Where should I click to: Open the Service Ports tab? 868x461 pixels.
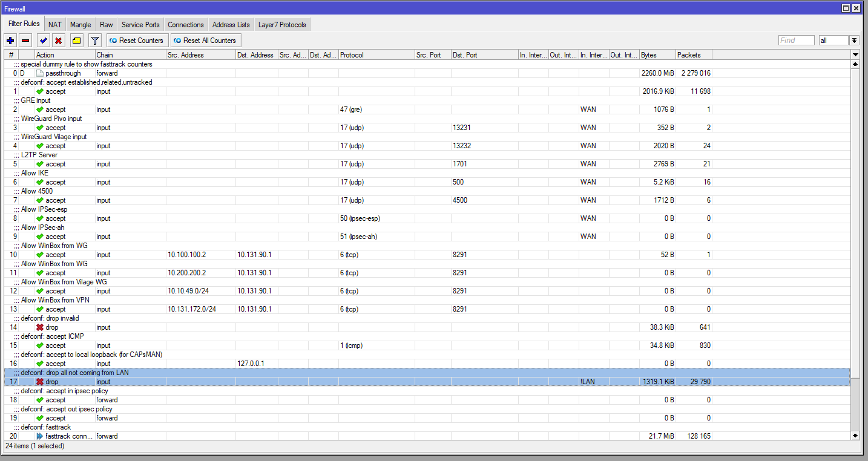pos(140,25)
